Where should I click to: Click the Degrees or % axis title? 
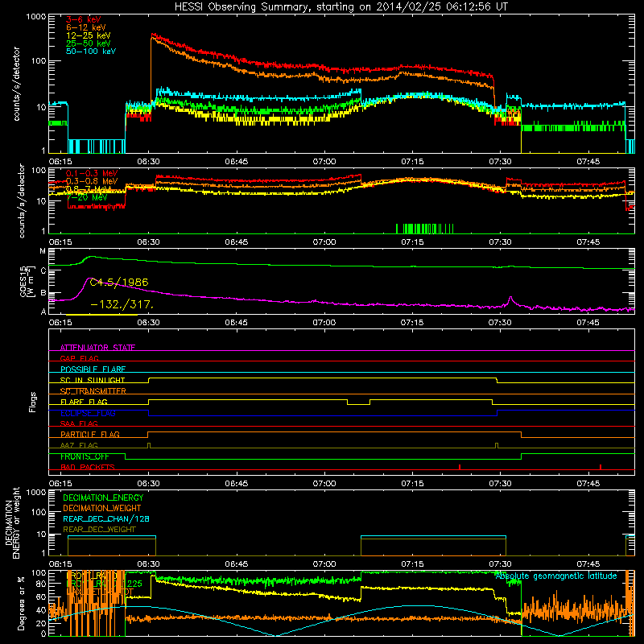(x=22, y=603)
